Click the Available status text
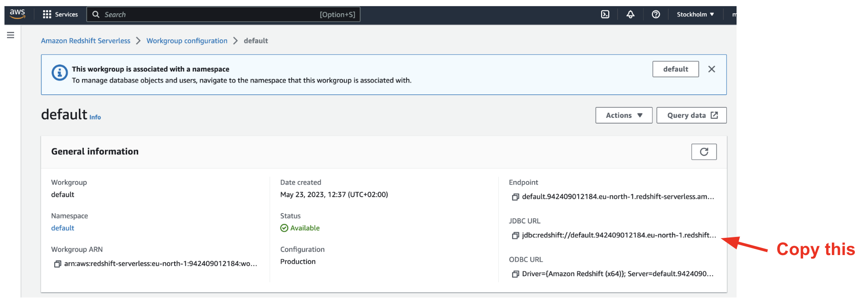The width and height of the screenshot is (868, 308). [x=305, y=228]
